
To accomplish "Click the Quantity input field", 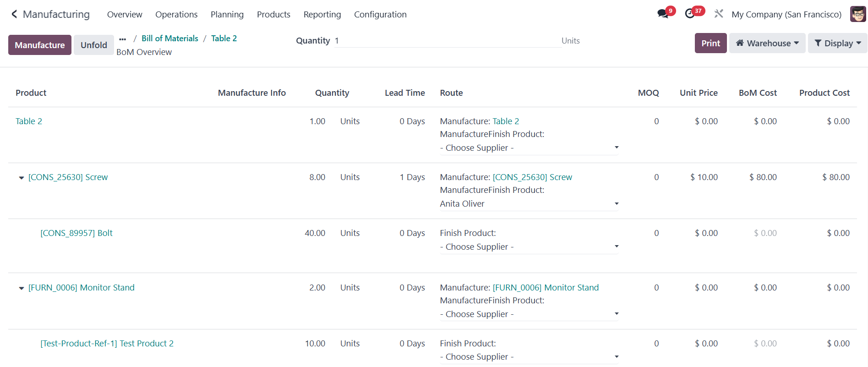I will coord(447,41).
